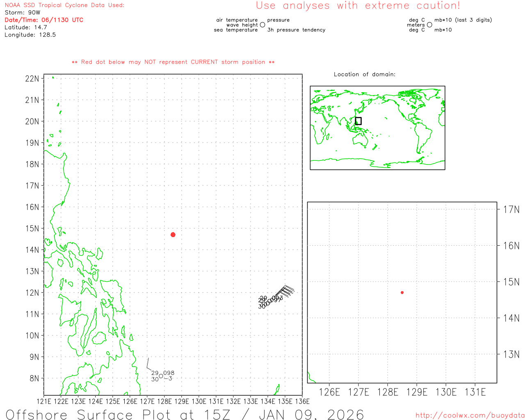Viewport: 525px width, 420px height.
Task: Click the wave height legend circle
Action: 262,25
